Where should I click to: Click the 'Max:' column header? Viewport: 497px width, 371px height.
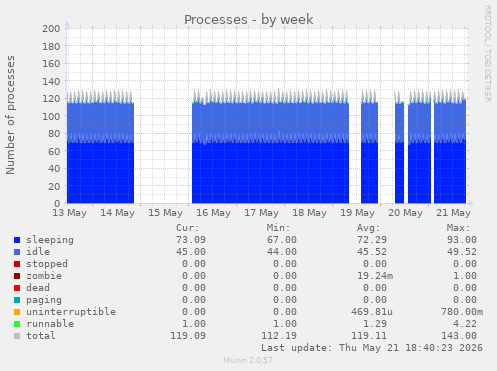[459, 228]
